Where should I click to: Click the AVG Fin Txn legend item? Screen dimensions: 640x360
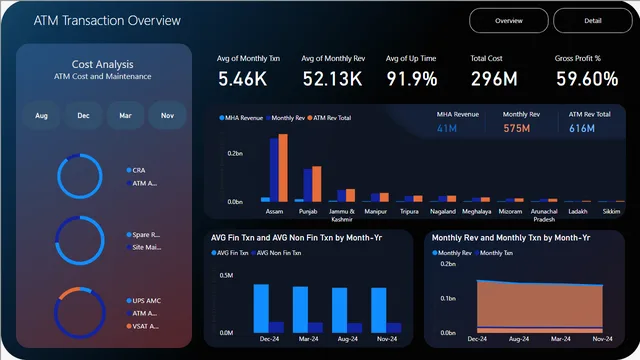pos(230,253)
